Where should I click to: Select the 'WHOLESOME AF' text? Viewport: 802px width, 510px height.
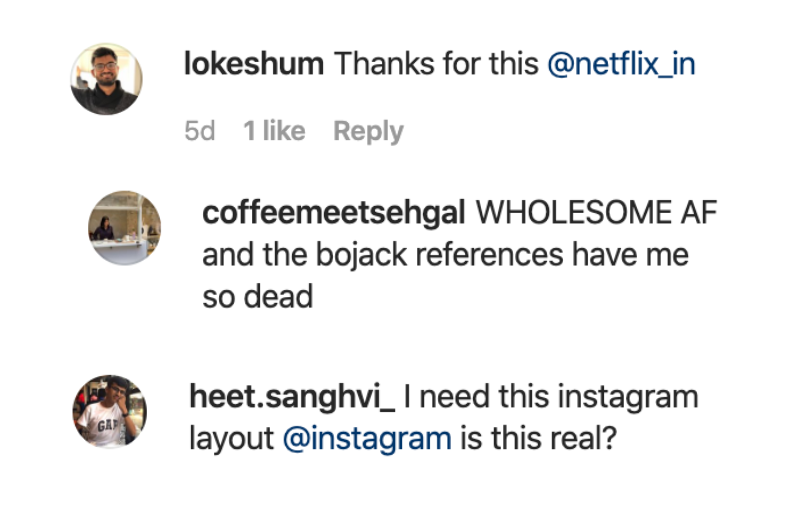[x=597, y=214]
